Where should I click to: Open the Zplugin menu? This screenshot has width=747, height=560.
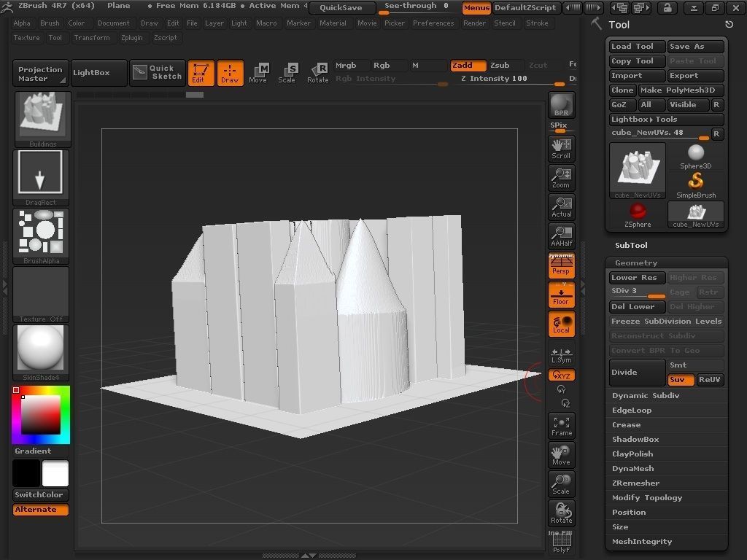(132, 38)
